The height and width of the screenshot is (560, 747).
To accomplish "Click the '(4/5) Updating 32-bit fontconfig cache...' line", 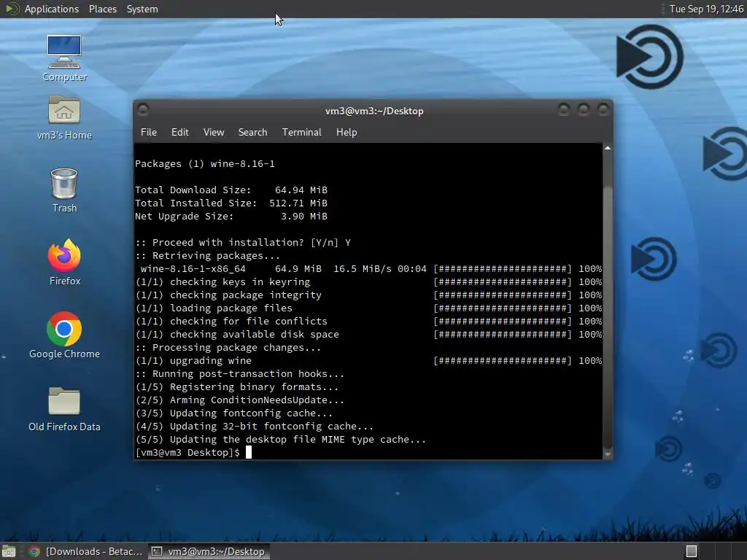I will coord(255,426).
